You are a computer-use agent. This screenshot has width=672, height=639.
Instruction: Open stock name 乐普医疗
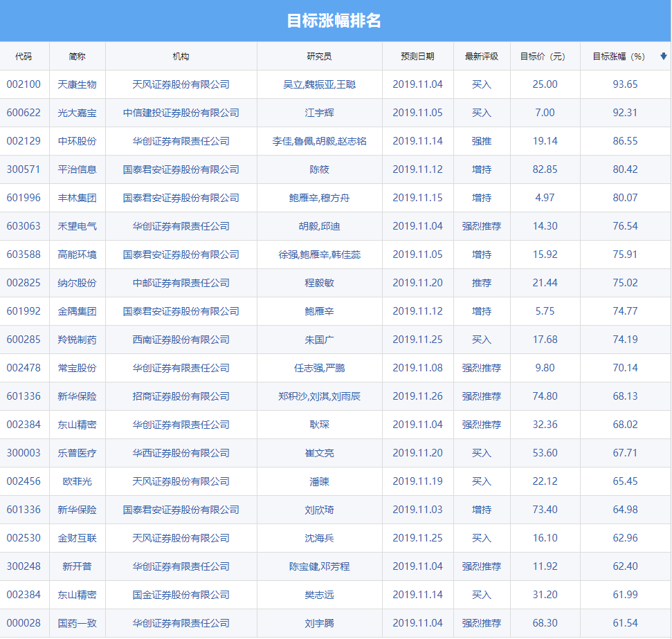(x=77, y=453)
